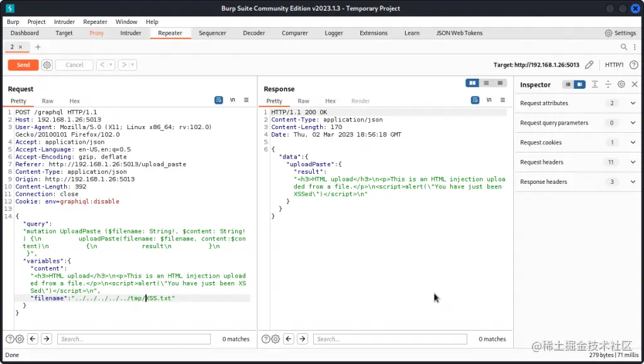This screenshot has height=364, width=644.
Task: Open history back dropdown arrow
Action: point(111,65)
